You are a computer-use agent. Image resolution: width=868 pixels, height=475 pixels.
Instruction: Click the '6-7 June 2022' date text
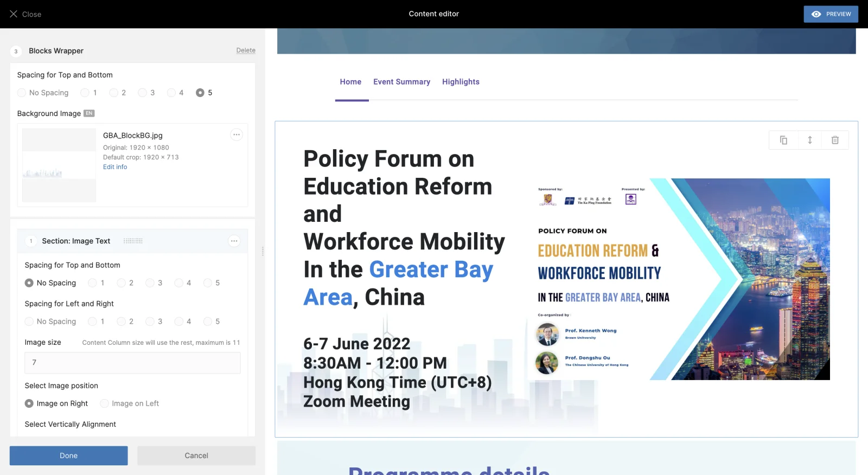(357, 344)
